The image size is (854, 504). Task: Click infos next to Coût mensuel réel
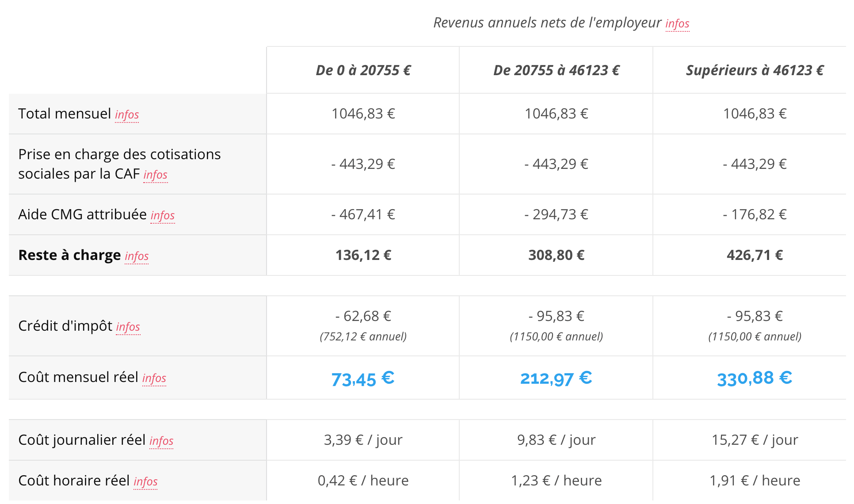(154, 378)
